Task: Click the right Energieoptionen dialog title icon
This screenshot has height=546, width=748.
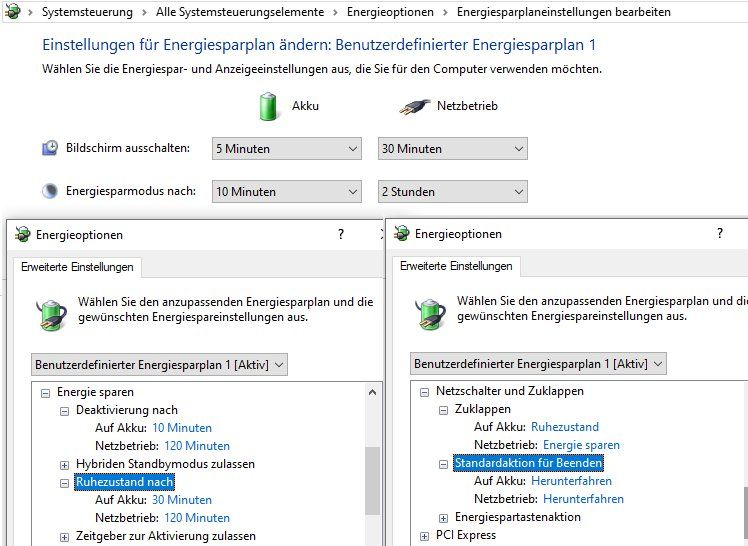Action: pos(402,233)
